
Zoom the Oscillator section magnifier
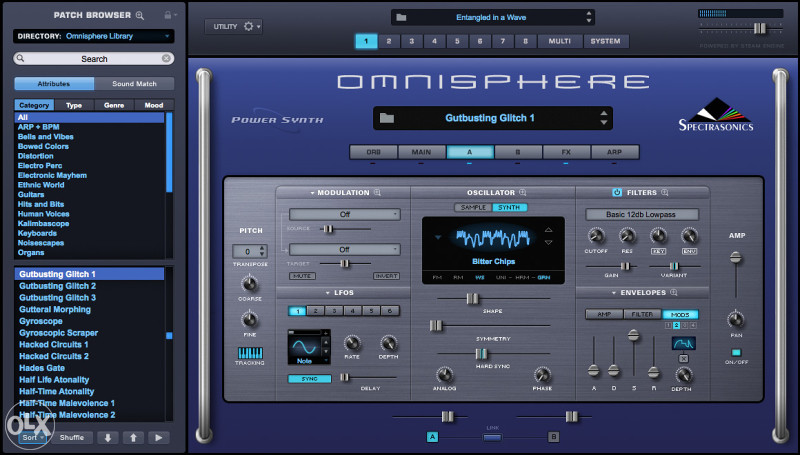click(x=523, y=192)
